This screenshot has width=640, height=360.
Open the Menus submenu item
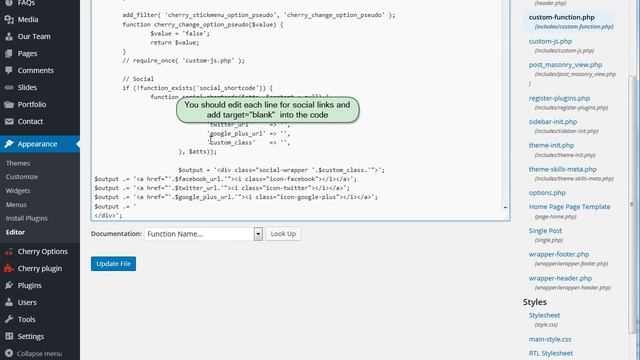point(16,204)
